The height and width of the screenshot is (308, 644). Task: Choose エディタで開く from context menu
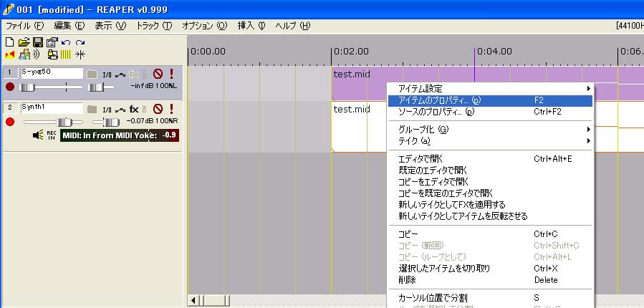pyautogui.click(x=491, y=158)
